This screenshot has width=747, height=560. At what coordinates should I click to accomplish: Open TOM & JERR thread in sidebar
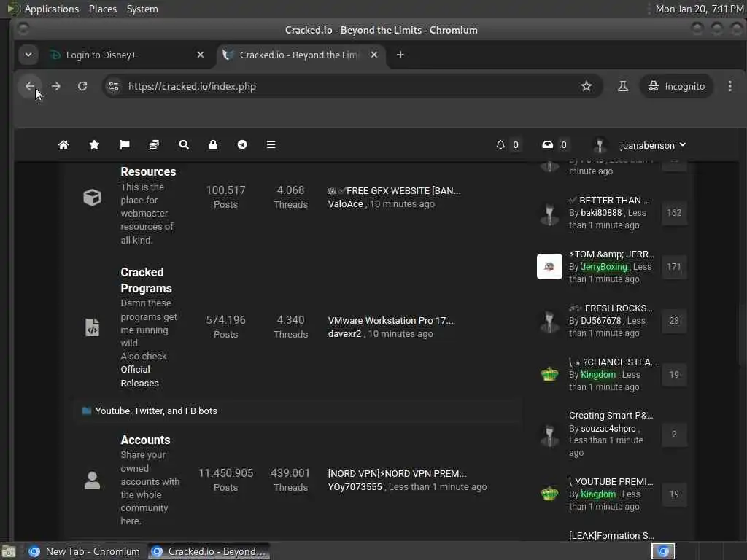[612, 254]
